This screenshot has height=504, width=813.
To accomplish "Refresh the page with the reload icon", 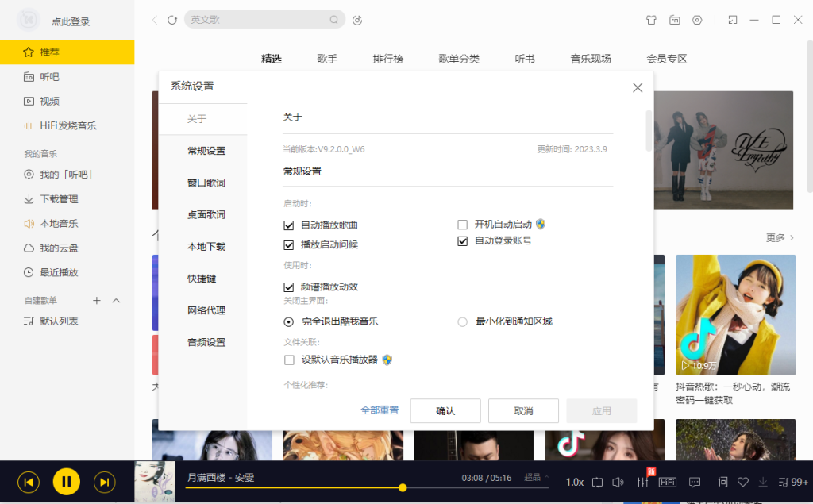I will 172,20.
